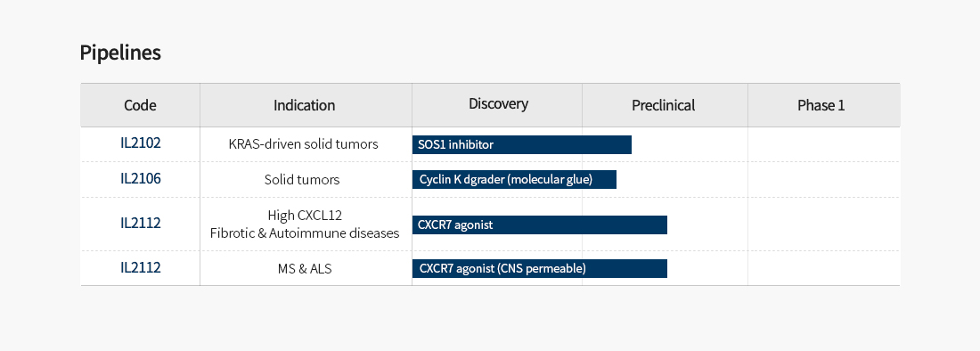
Task: Select the Code column header
Action: [140, 105]
